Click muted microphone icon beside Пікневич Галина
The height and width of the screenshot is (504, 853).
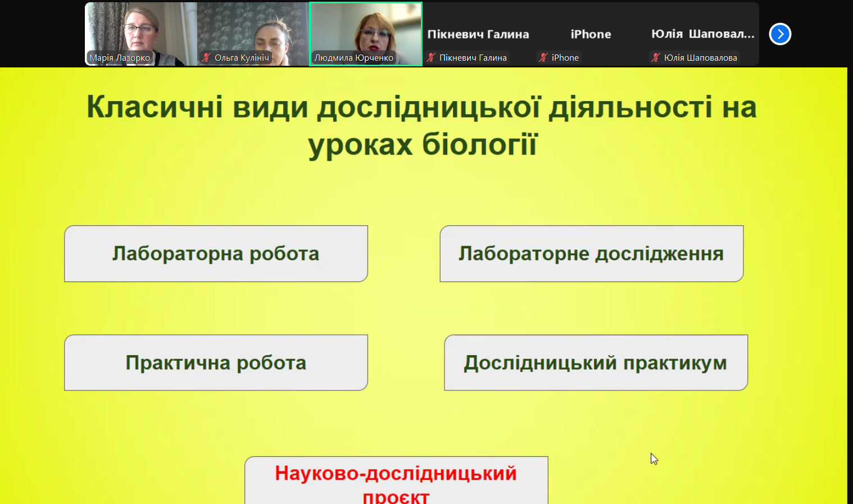tap(431, 57)
